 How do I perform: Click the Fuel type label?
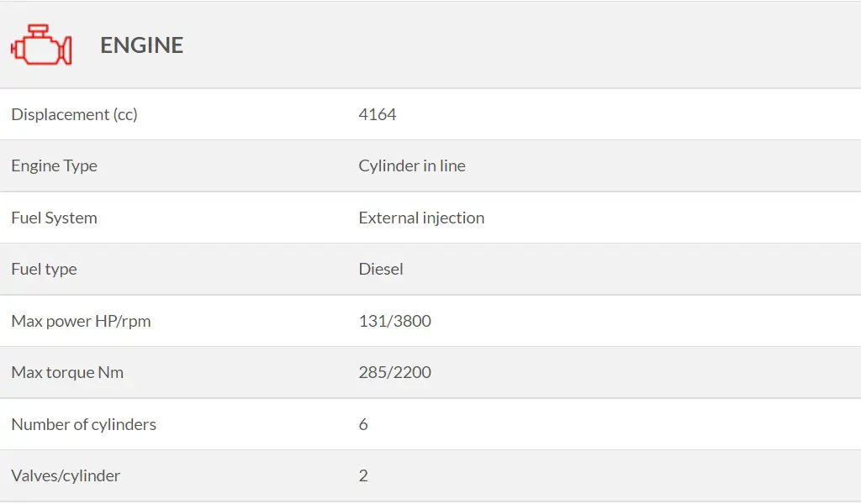[x=44, y=270]
